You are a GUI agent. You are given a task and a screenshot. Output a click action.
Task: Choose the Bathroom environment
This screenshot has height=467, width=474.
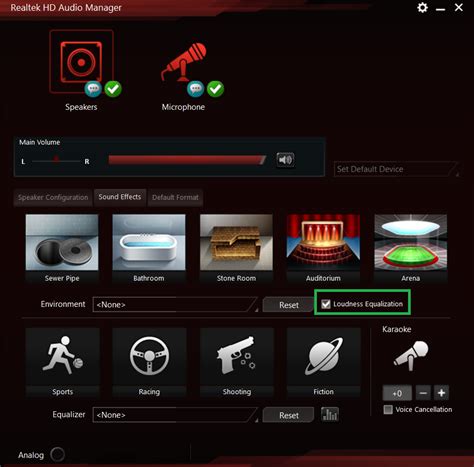(149, 248)
